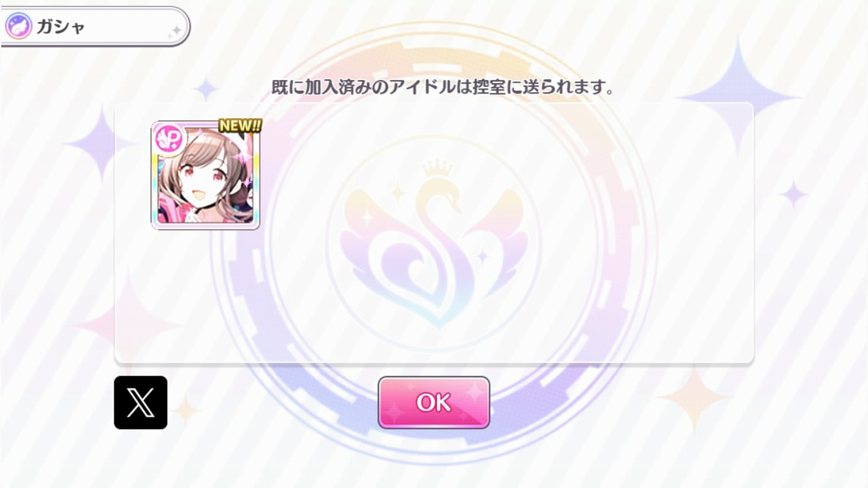Click the small purple sparkle on right edge
This screenshot has height=488, width=868.
[x=794, y=194]
